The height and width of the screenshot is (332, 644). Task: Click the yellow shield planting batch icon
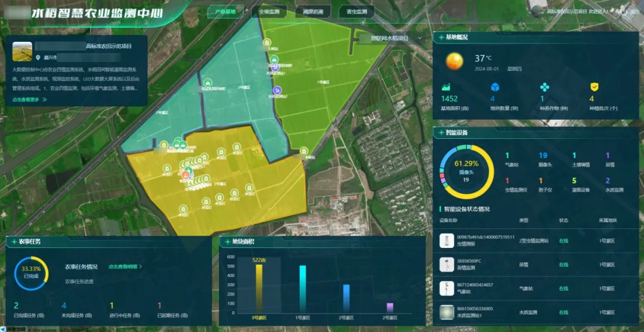[594, 87]
